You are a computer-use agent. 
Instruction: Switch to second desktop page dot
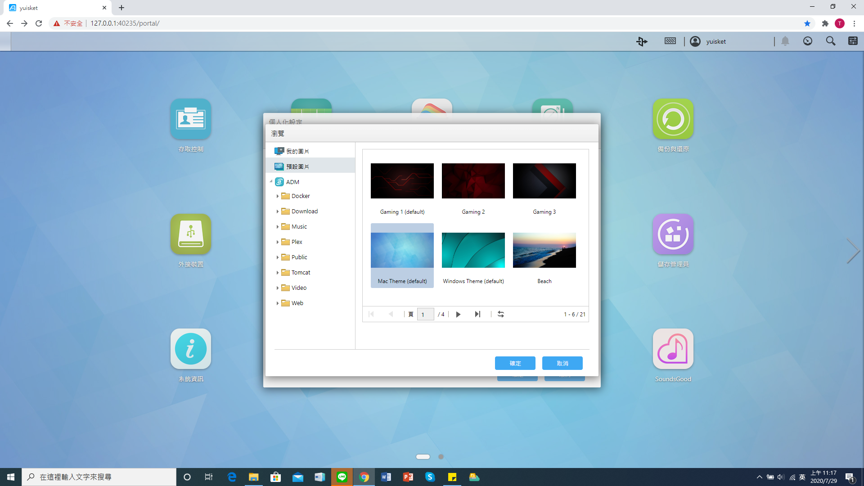tap(441, 457)
